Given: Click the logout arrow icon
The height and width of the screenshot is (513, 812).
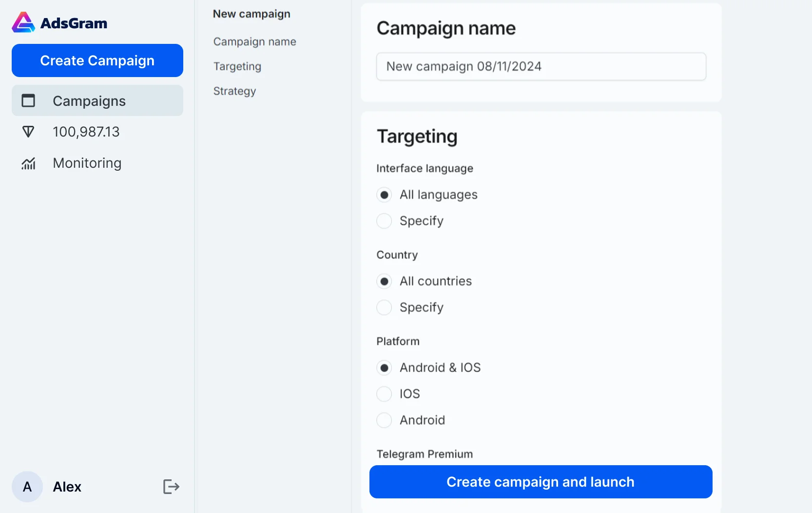Looking at the screenshot, I should [x=171, y=487].
